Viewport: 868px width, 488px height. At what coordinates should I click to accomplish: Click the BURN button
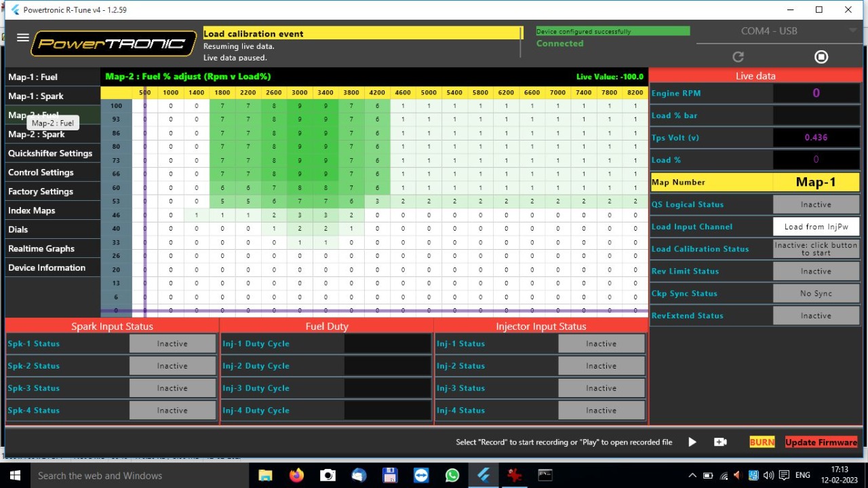(x=762, y=442)
